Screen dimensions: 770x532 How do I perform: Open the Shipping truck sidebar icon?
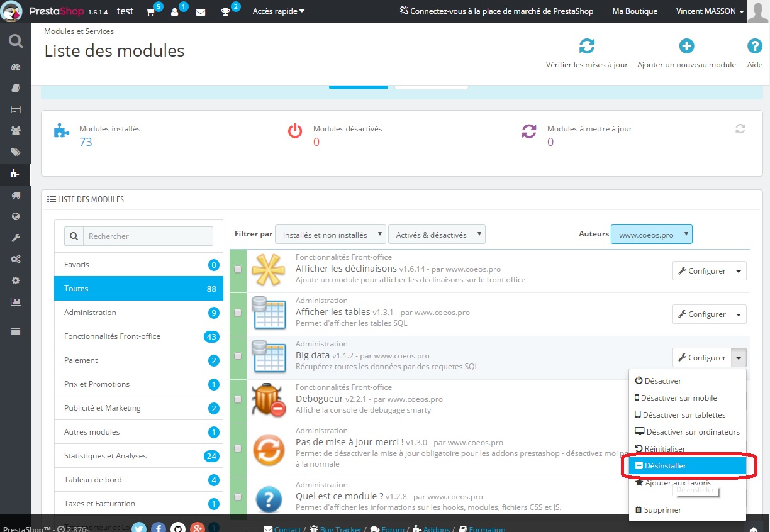coord(16,195)
